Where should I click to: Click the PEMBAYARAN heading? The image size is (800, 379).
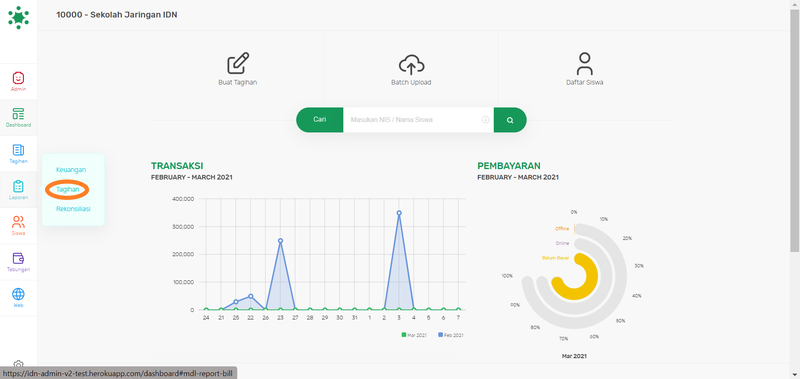coord(509,166)
